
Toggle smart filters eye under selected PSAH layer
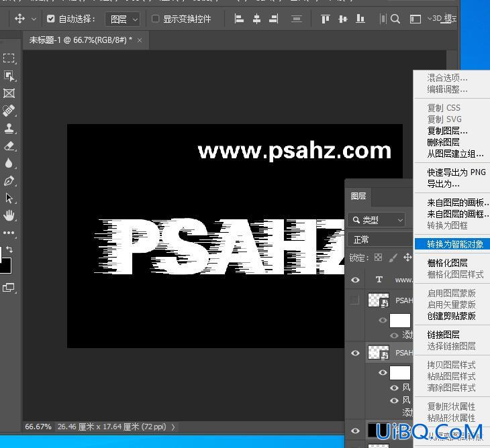(x=383, y=372)
